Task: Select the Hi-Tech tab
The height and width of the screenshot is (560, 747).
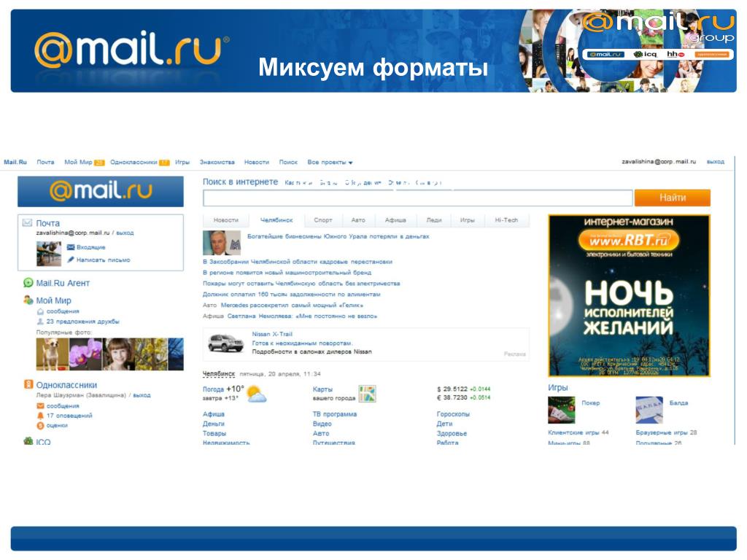Action: click(506, 220)
